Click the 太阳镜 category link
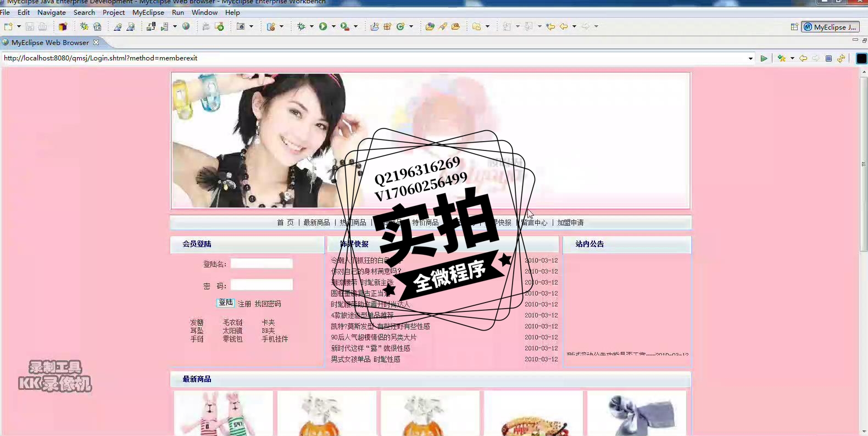This screenshot has height=436, width=868. (x=232, y=331)
